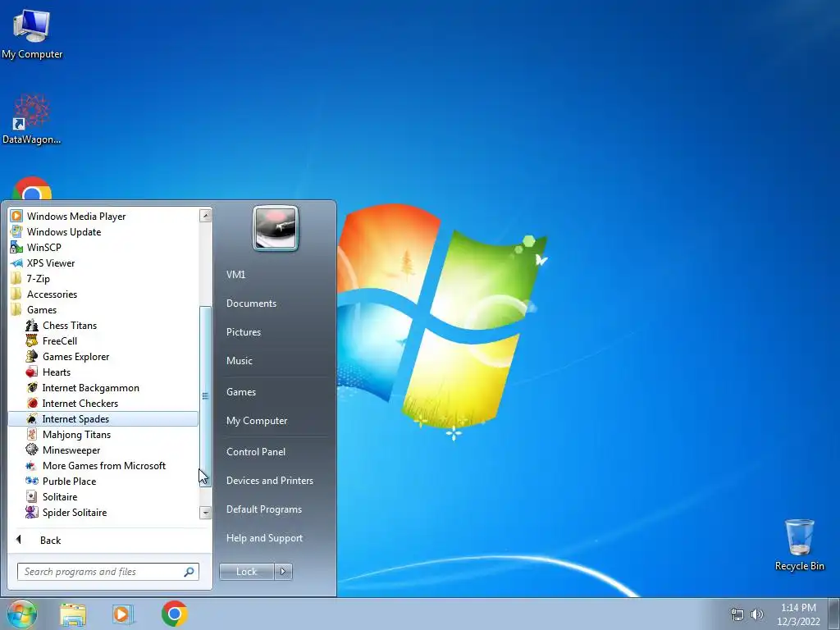
Task: Open the Recycle Bin on the desktop
Action: [799, 545]
